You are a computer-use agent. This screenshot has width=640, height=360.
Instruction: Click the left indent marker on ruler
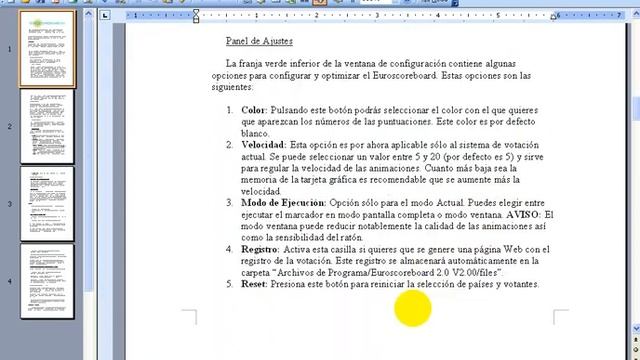pyautogui.click(x=196, y=16)
